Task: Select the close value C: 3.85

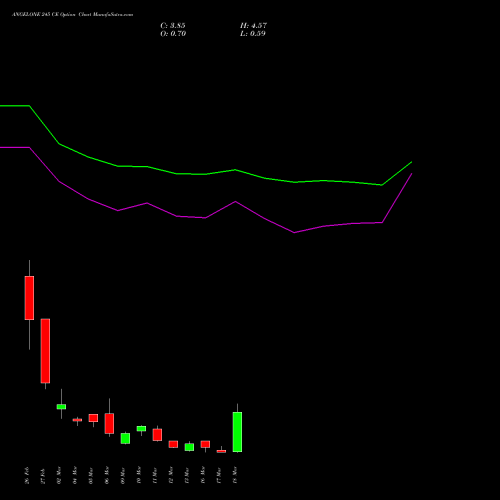Action: 173,26
